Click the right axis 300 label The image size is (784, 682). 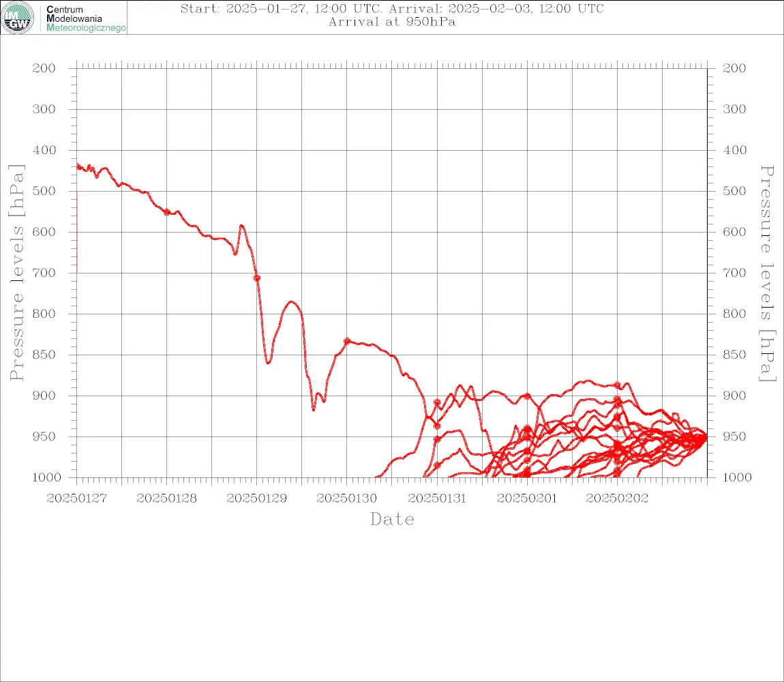pyautogui.click(x=734, y=109)
